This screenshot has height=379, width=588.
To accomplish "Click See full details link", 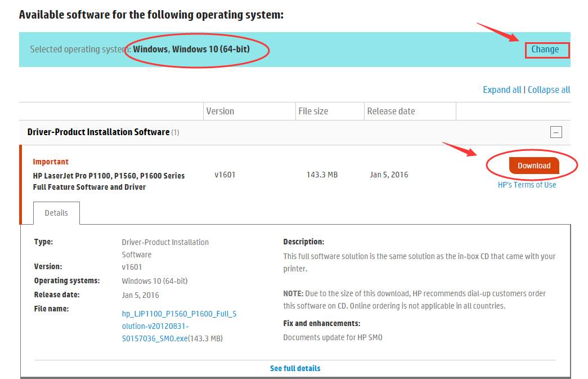I will 295,368.
